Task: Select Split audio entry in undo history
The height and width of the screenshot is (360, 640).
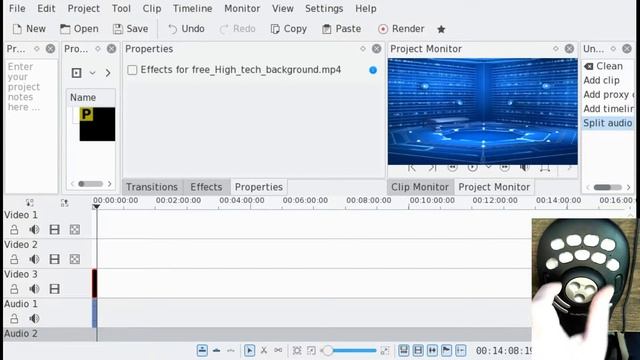Action: click(608, 123)
